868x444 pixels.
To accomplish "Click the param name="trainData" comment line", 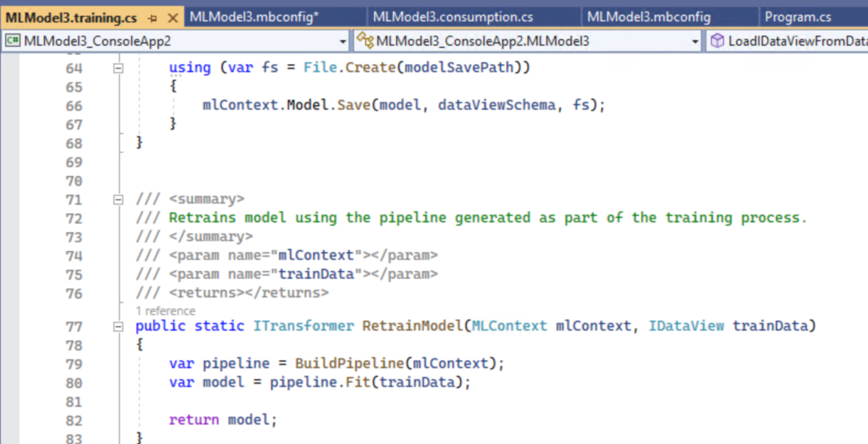I will [286, 274].
